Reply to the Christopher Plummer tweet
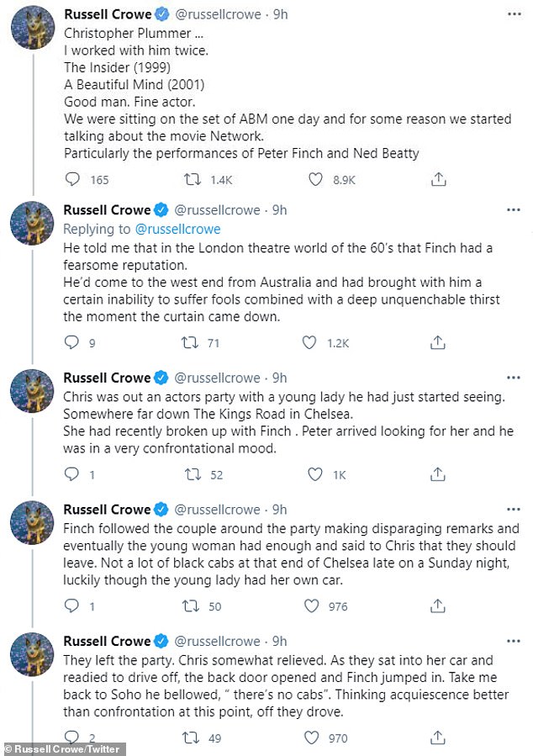 tap(73, 179)
